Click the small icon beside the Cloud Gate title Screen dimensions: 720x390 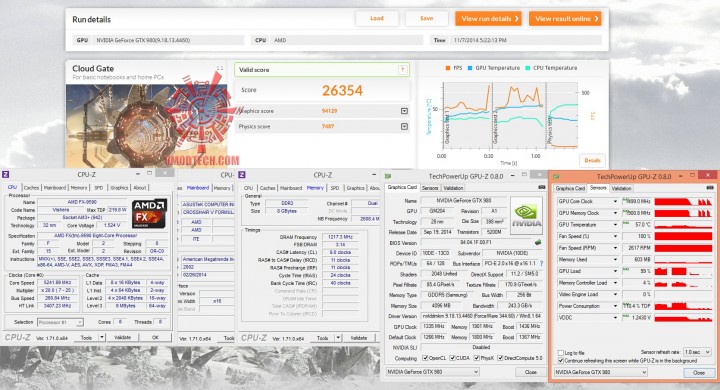(220, 68)
